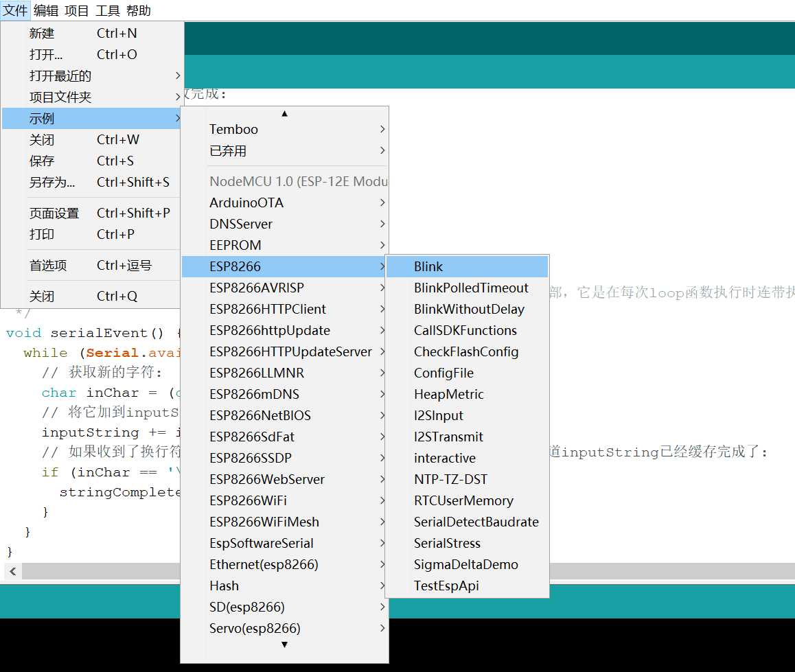
Task: Expand the ESP8266AVRISP examples
Action: click(x=284, y=288)
